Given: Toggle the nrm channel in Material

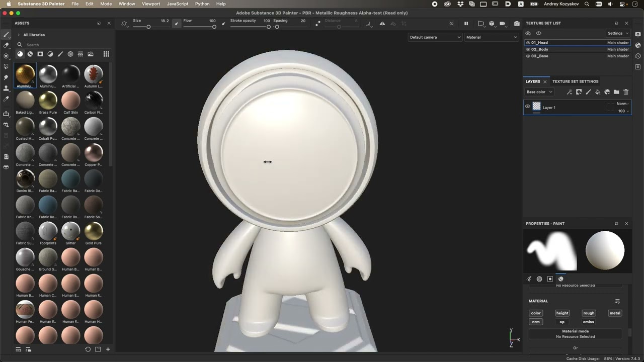Looking at the screenshot, I should 536,322.
